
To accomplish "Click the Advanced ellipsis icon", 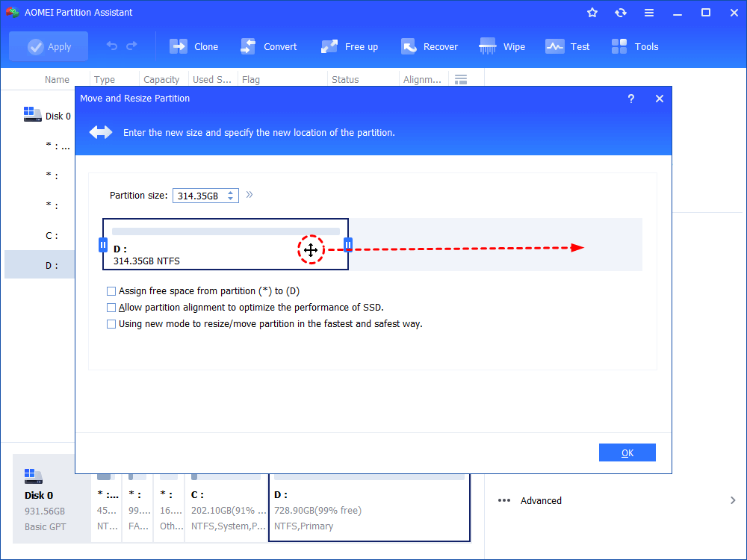I will click(x=504, y=500).
